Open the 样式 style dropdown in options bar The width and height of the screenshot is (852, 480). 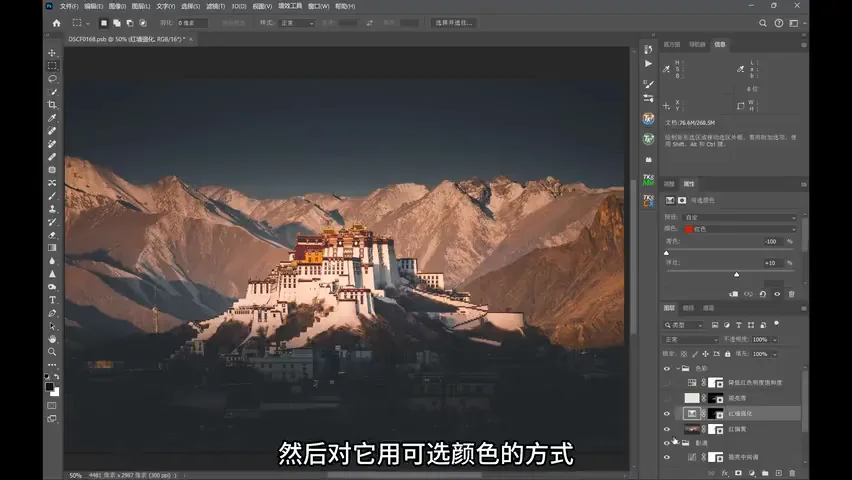tap(297, 23)
